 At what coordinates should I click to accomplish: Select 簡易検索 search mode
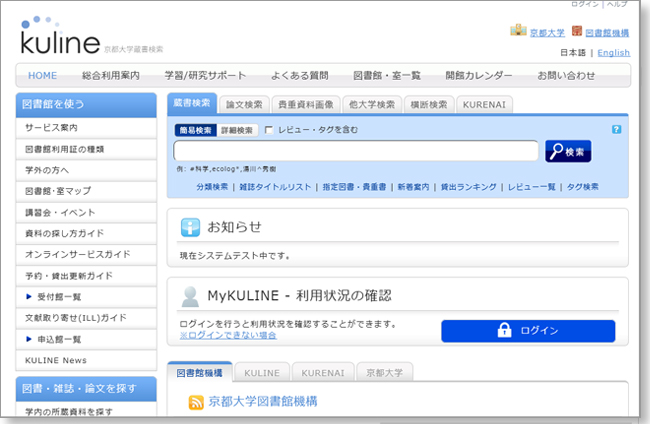(196, 130)
